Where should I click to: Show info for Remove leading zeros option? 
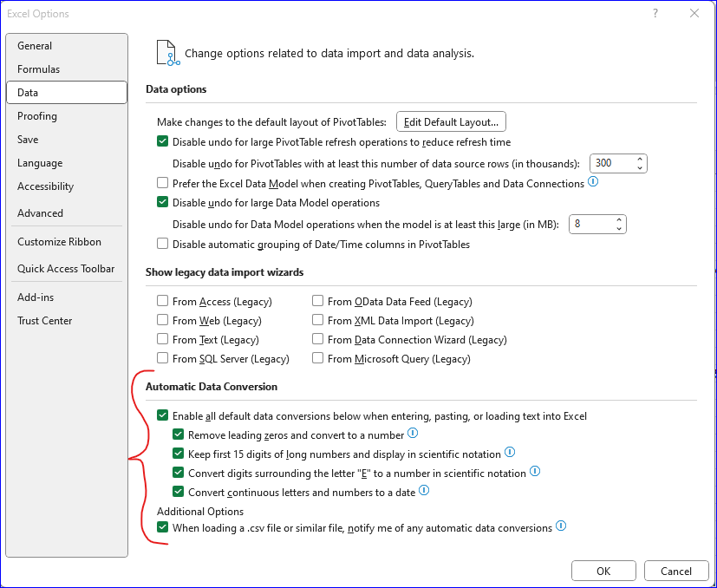[x=413, y=433]
